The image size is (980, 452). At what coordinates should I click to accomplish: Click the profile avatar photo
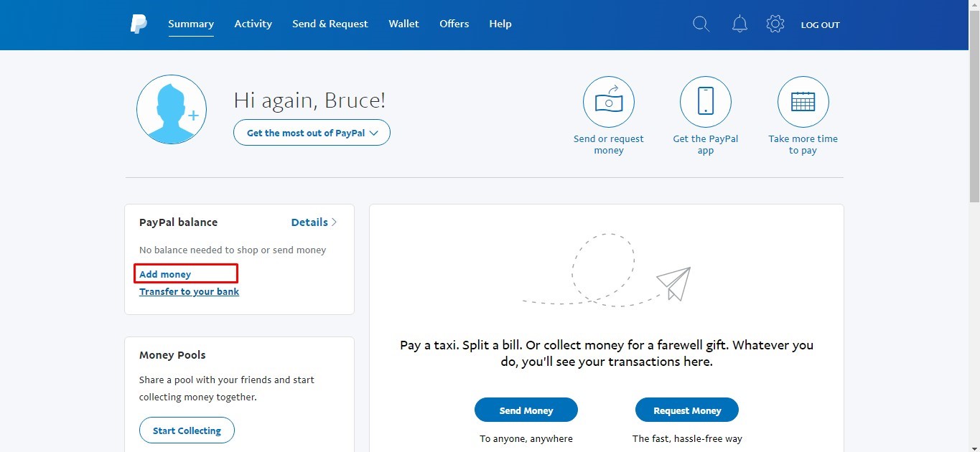[x=172, y=110]
